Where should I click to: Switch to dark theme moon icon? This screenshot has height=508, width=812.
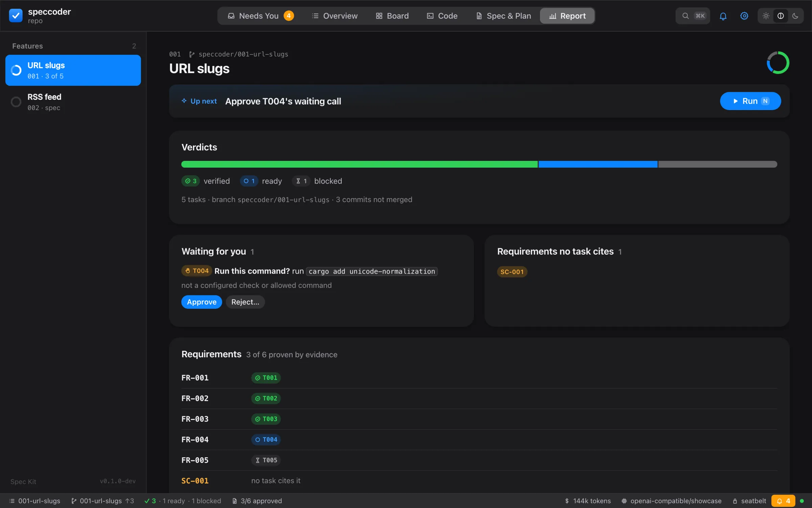pyautogui.click(x=795, y=16)
